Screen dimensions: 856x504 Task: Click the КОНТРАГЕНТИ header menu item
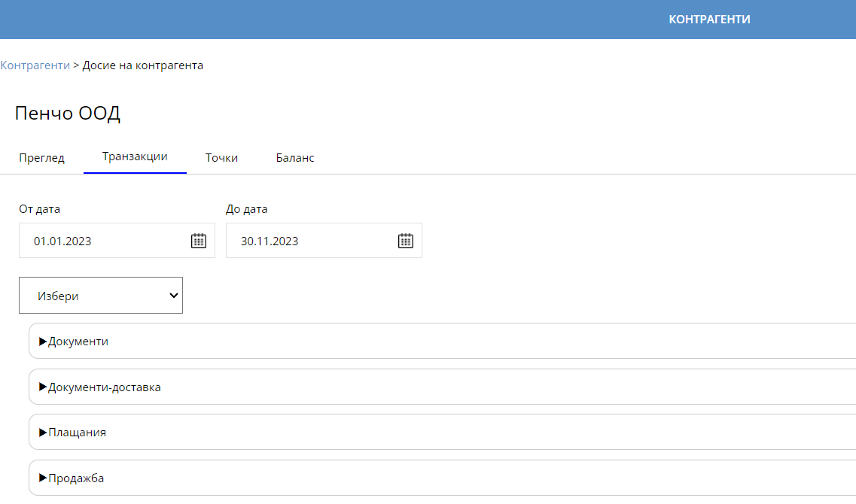click(710, 19)
